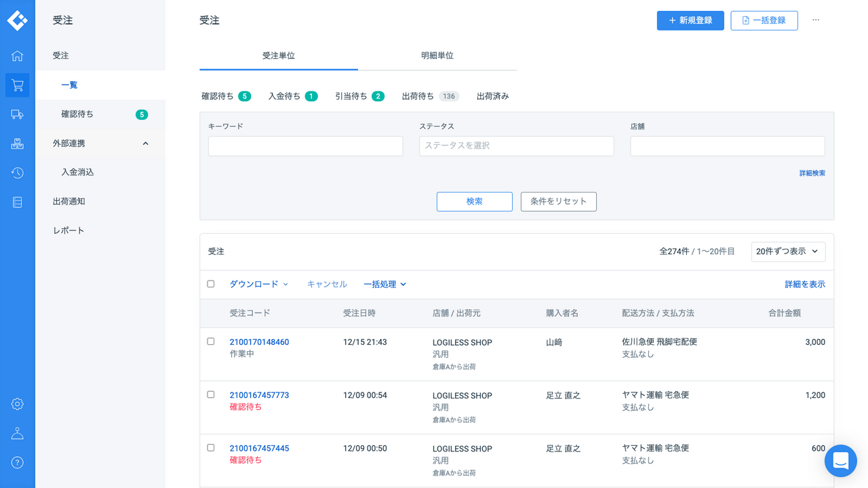This screenshot has width=868, height=488.
Task: Open the 20件ずつ表示 dropdown
Action: click(x=789, y=251)
